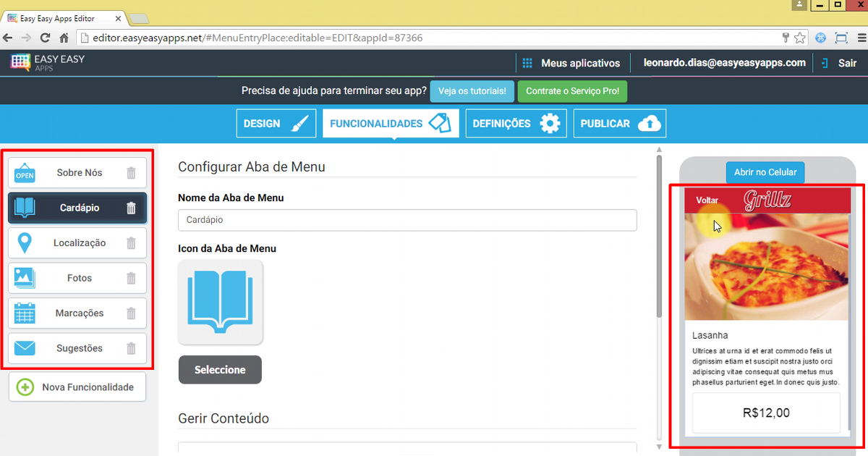Open Meus aplicativos link

coord(571,63)
